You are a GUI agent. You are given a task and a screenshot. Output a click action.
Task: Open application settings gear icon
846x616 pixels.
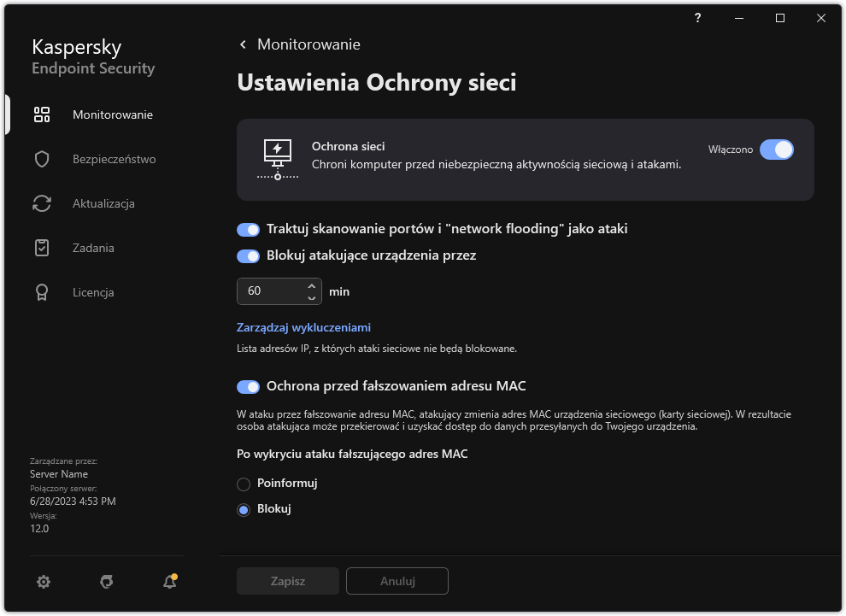click(x=43, y=581)
